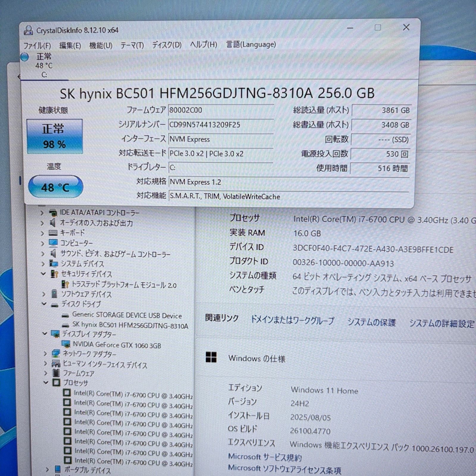Expand IDE ATA/ATAPI コントローラー node
This screenshot has width=476, height=476.
(42, 213)
